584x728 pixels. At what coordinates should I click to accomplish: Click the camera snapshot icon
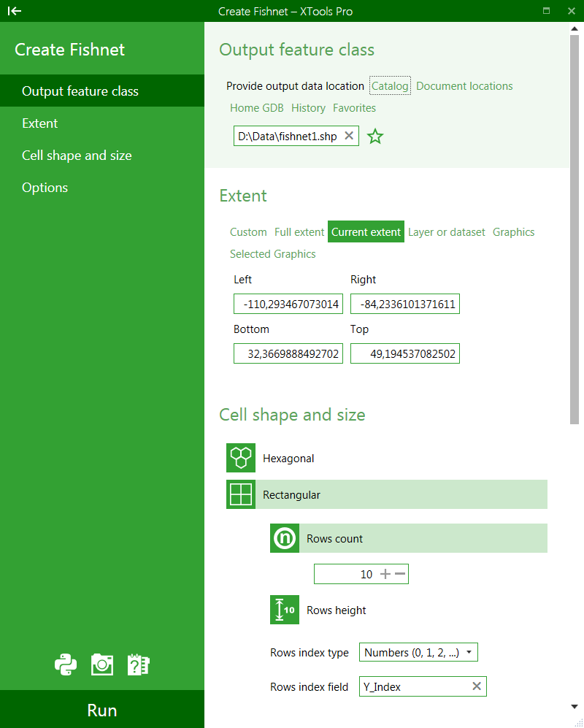tap(102, 664)
